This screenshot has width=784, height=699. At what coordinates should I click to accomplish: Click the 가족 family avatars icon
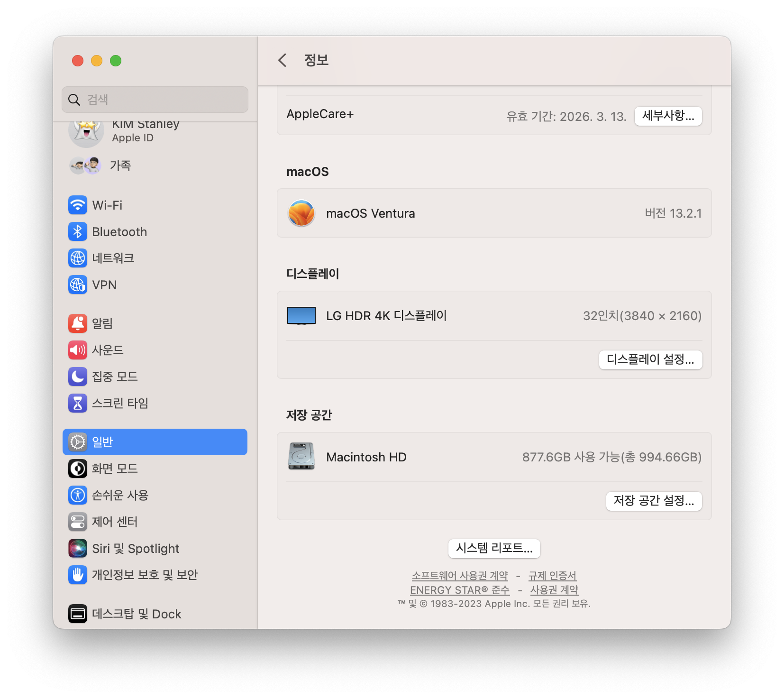tap(85, 166)
